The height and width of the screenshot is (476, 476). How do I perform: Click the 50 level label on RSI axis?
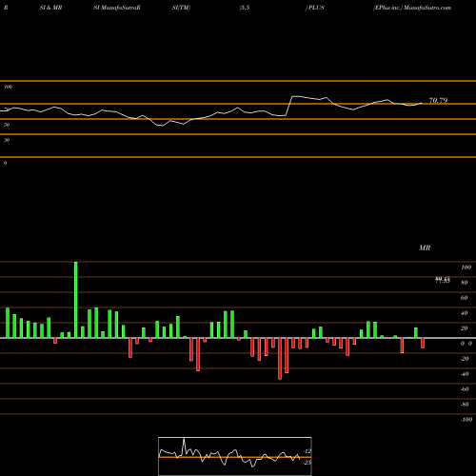point(7,125)
